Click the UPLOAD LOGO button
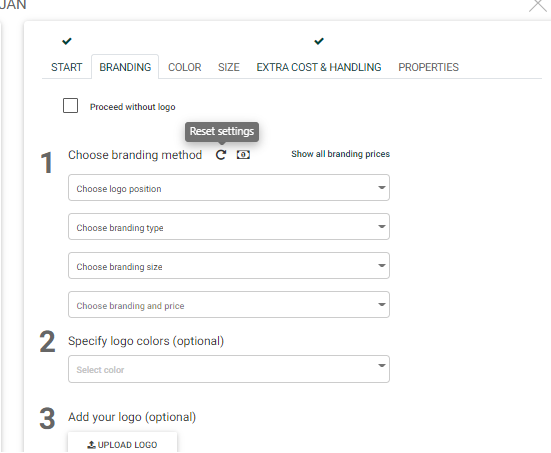The height and width of the screenshot is (453, 551). (122, 443)
